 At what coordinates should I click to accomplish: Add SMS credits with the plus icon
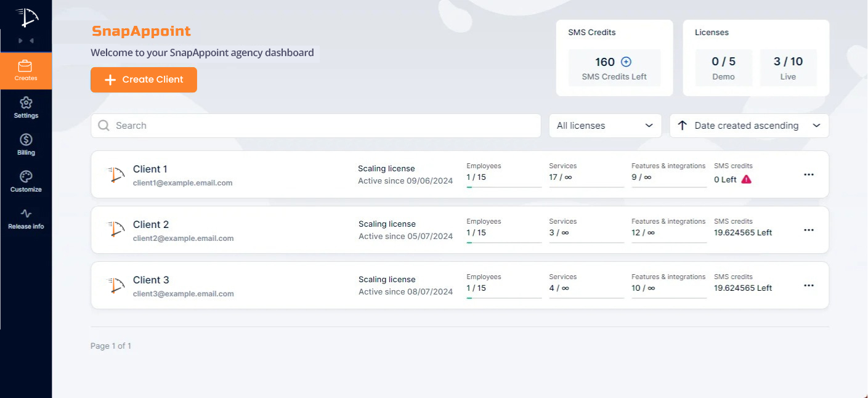click(626, 62)
